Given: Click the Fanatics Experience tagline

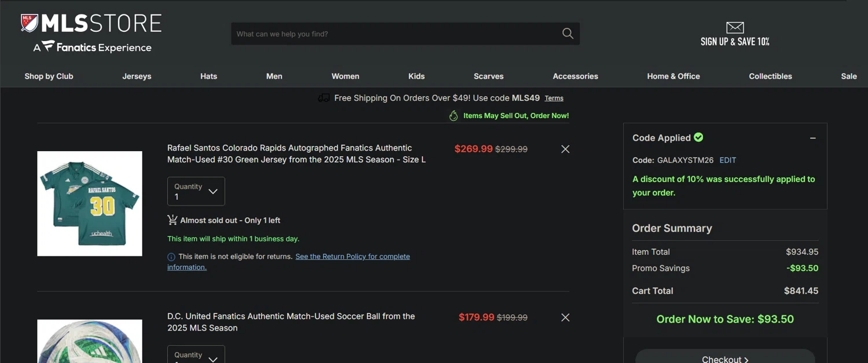Looking at the screenshot, I should point(93,47).
